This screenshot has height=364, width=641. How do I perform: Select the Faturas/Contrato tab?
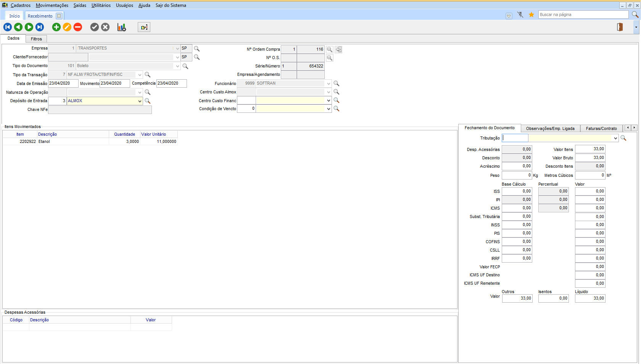click(601, 128)
